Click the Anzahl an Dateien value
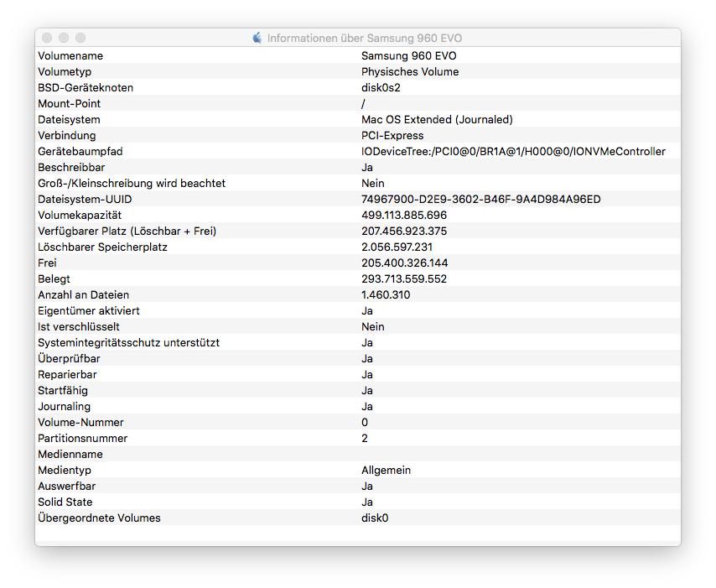The height and width of the screenshot is (588, 716). click(x=386, y=294)
